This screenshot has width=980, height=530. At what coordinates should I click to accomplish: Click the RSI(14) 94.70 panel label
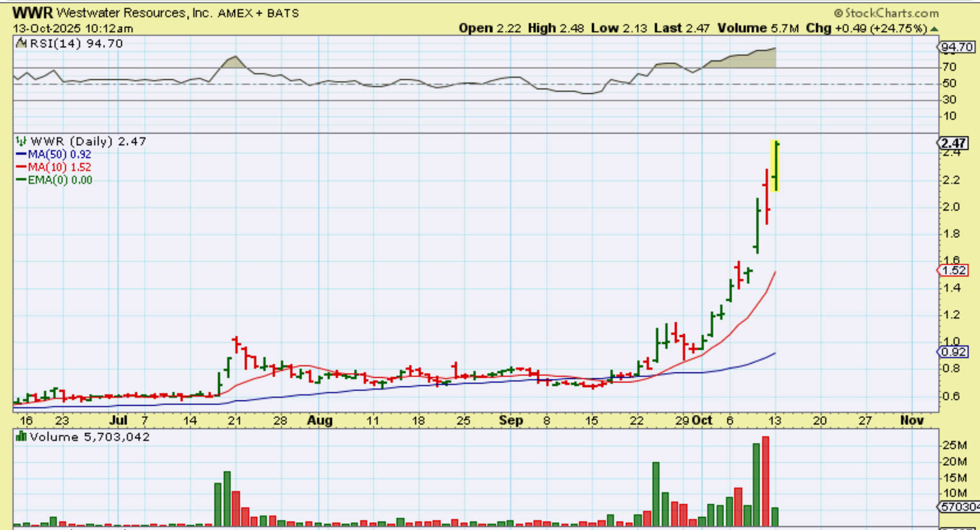point(76,44)
